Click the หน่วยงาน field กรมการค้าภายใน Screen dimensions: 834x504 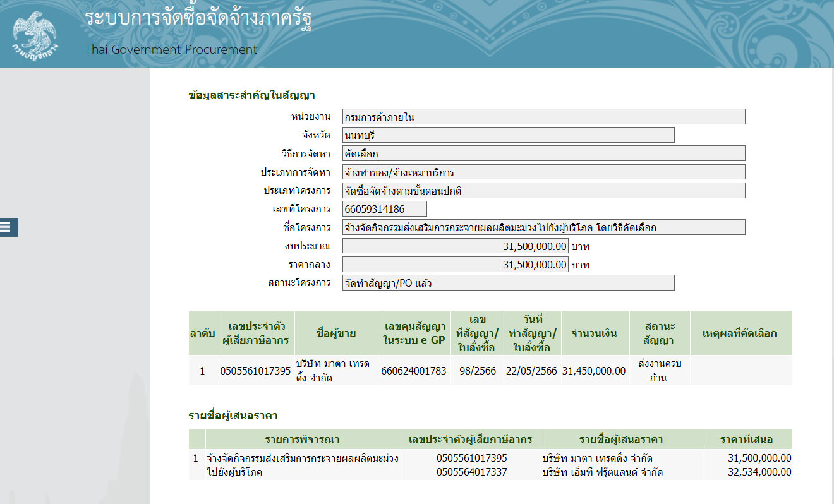(x=543, y=117)
